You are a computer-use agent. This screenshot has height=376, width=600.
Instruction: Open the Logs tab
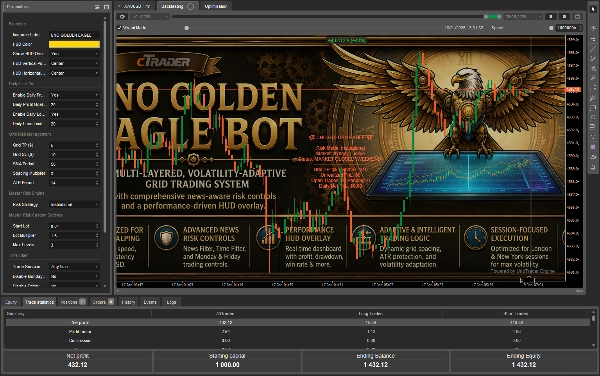point(171,302)
